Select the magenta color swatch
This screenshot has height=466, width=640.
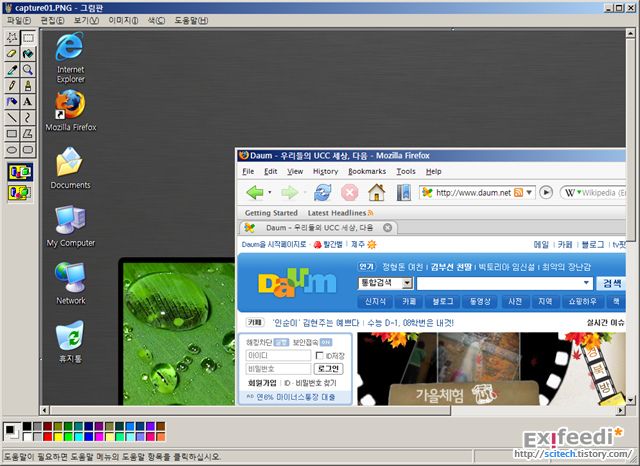point(99,437)
